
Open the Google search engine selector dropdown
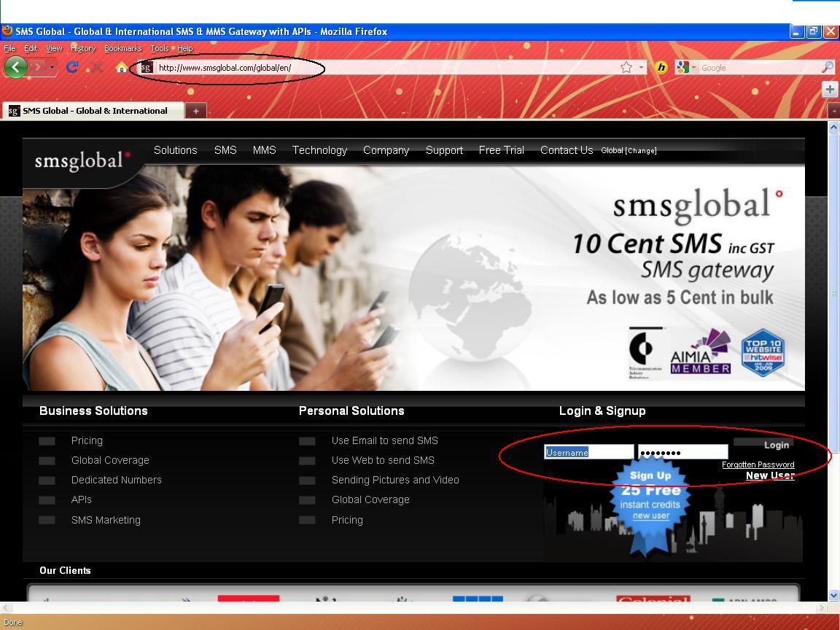[686, 68]
